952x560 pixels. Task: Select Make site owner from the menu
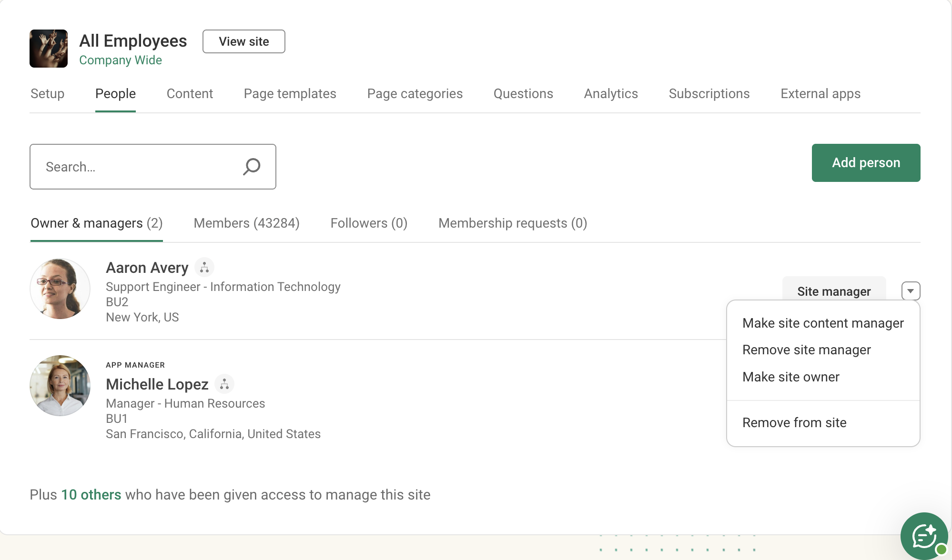point(790,377)
